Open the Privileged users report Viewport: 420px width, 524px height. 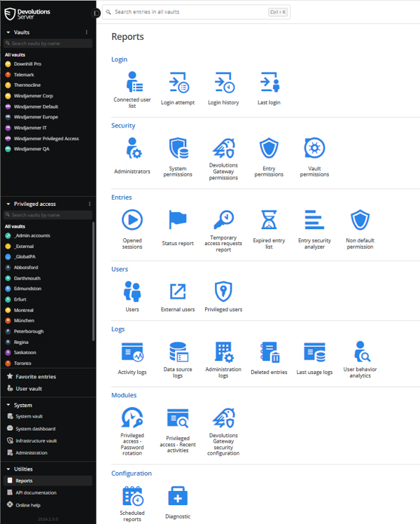[223, 297]
